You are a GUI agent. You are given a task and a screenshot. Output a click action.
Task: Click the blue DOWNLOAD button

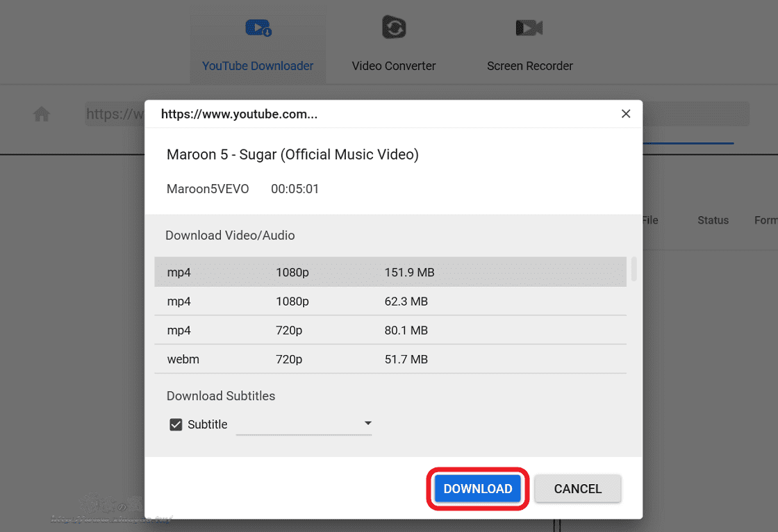(478, 489)
